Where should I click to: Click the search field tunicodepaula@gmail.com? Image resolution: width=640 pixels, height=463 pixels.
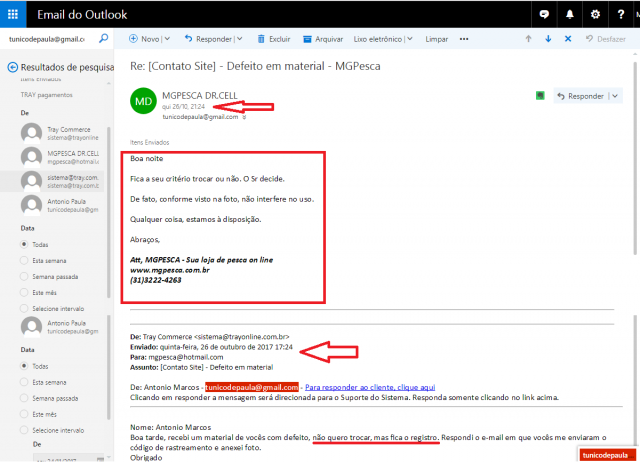point(47,39)
